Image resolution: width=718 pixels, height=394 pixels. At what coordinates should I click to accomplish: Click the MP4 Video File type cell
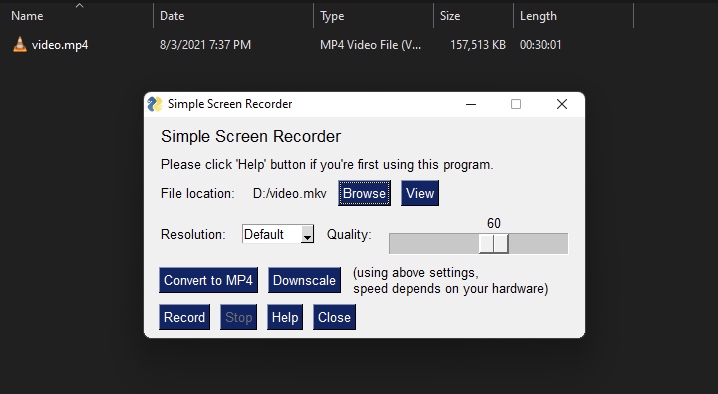pos(370,45)
